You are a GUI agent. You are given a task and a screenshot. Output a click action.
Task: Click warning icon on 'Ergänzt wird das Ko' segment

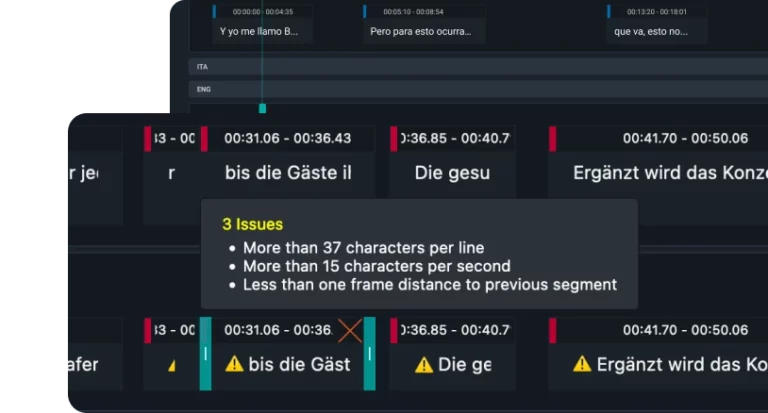(x=582, y=365)
